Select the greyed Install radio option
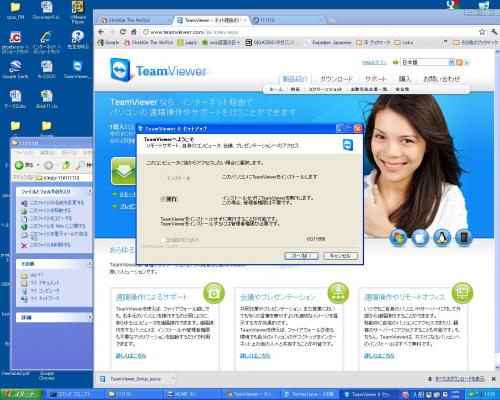The width and height of the screenshot is (500, 400). point(163,178)
